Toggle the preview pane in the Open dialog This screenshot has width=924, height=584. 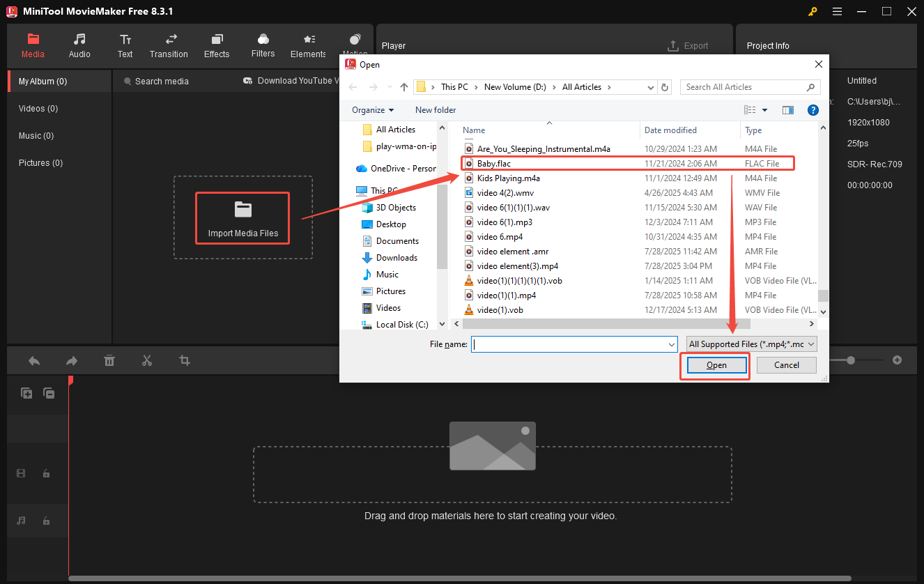[788, 109]
